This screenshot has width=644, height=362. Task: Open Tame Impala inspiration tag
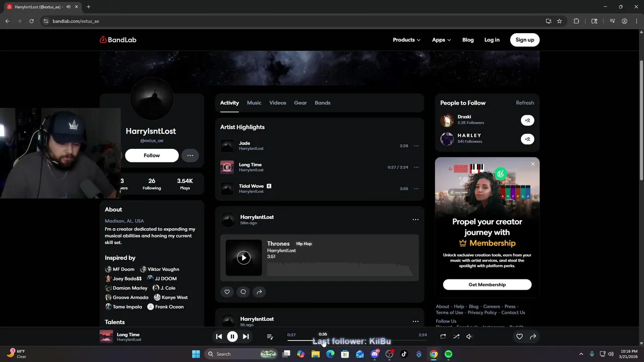(124, 307)
